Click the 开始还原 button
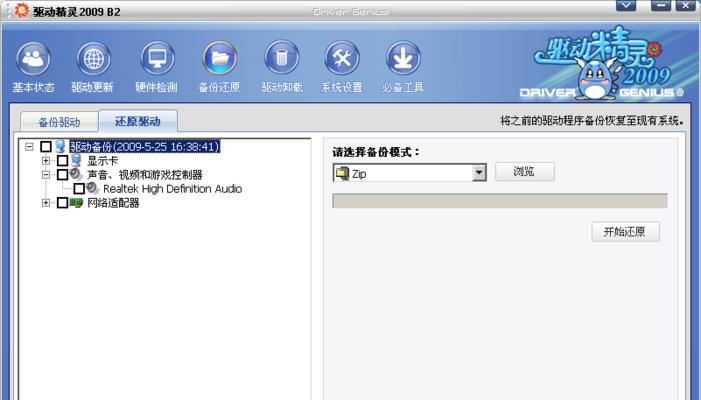 pyautogui.click(x=625, y=232)
